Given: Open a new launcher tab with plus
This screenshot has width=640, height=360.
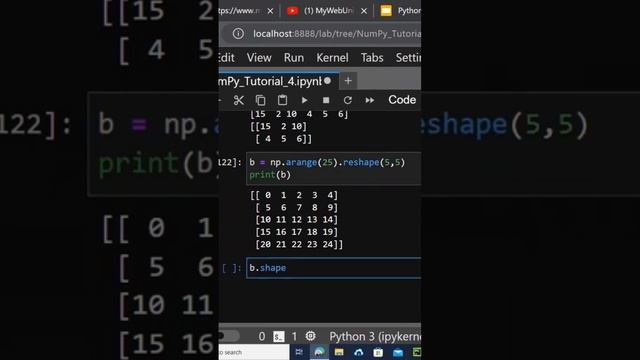Looking at the screenshot, I should (x=348, y=81).
